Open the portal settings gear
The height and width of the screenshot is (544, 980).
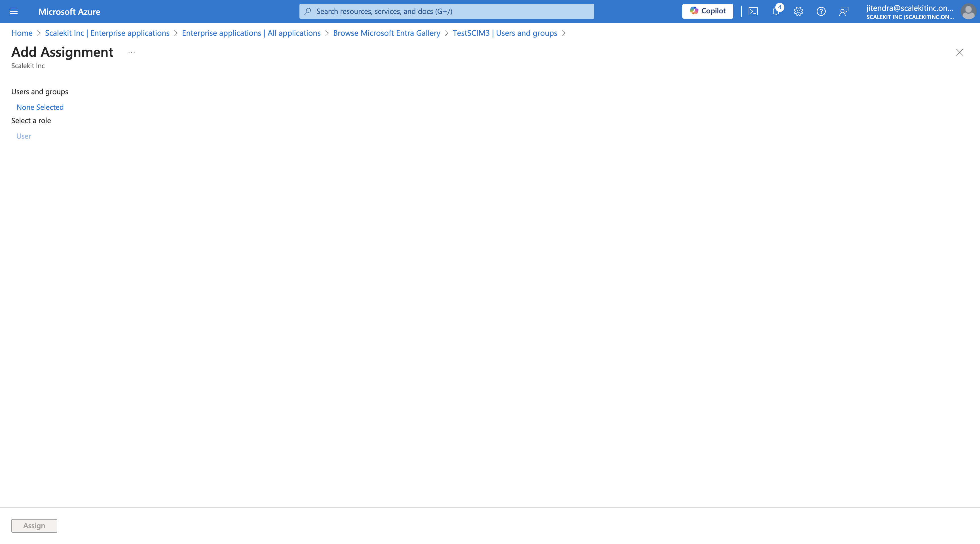point(798,11)
